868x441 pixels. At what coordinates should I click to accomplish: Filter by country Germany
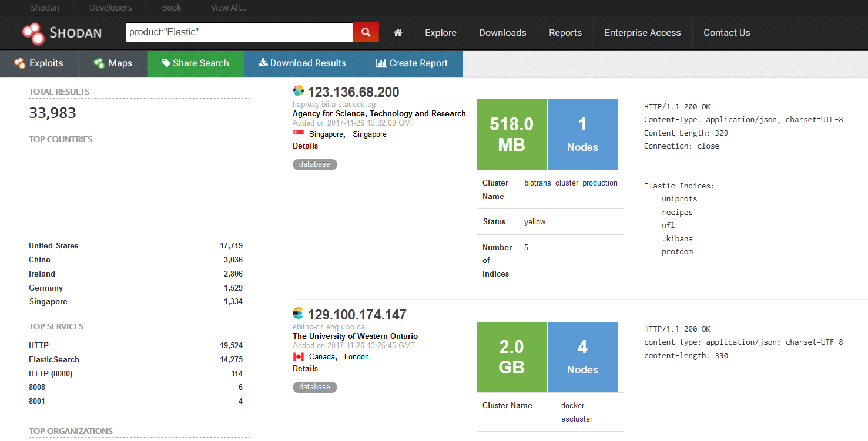[x=46, y=288]
